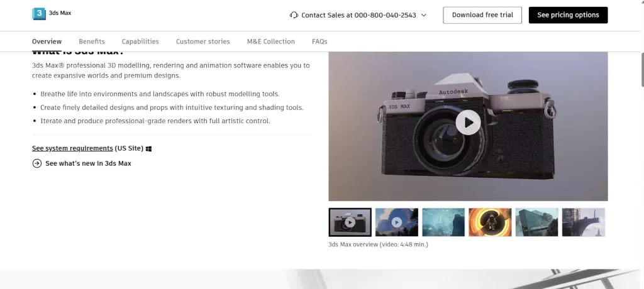644x289 pixels.
Task: Go to the Benefits tab
Action: [92, 41]
